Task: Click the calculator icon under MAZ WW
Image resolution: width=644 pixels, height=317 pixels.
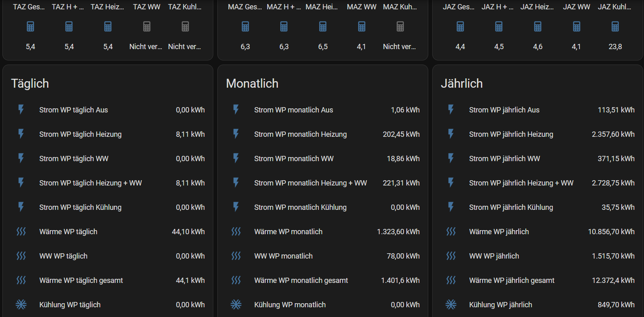Action: tap(361, 27)
